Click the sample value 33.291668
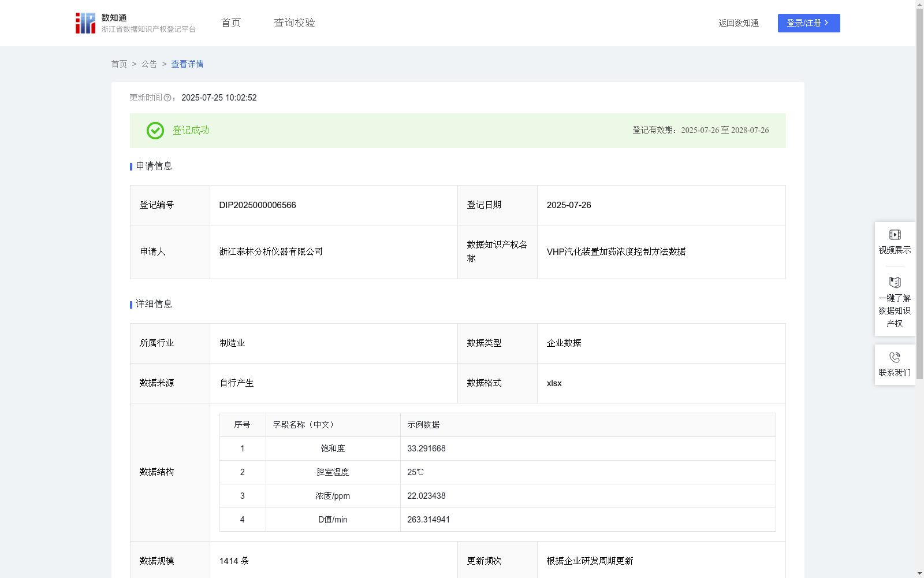The image size is (924, 578). pyautogui.click(x=426, y=449)
